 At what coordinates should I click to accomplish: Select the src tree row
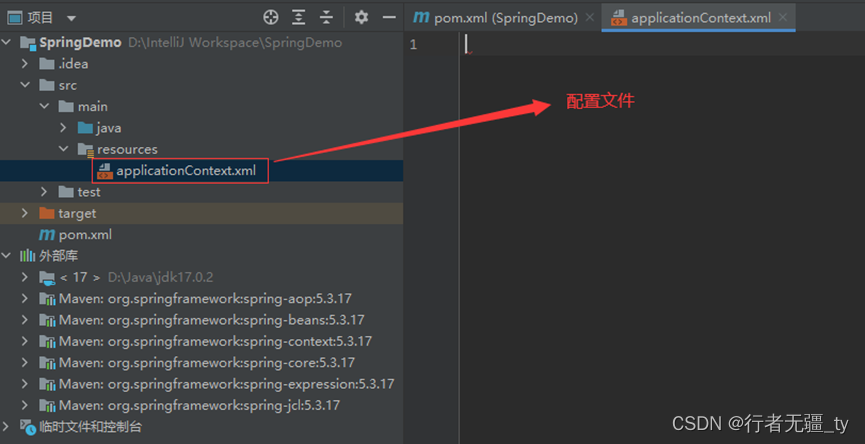201,85
